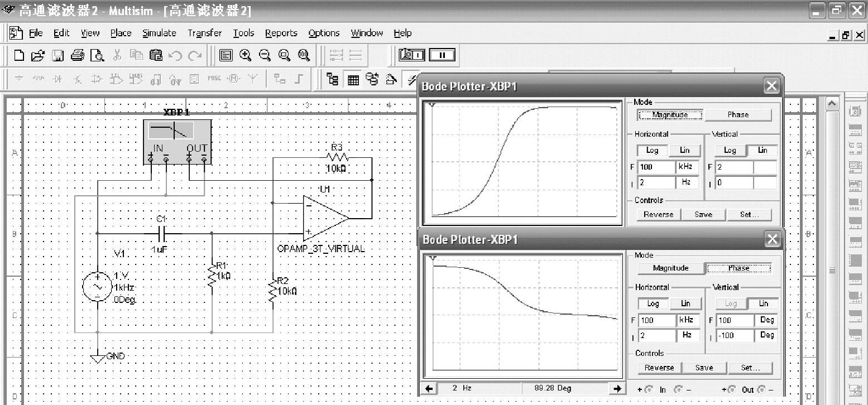
Task: Open the MISC component group
Action: pyautogui.click(x=214, y=79)
